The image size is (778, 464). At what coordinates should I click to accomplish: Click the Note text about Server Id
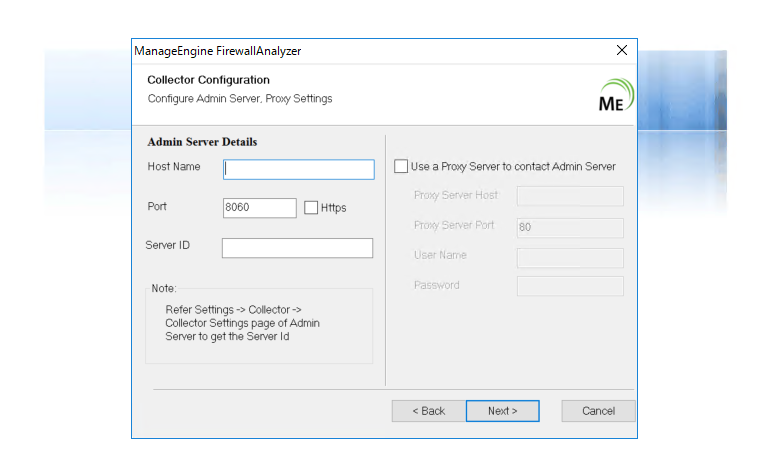click(x=242, y=323)
